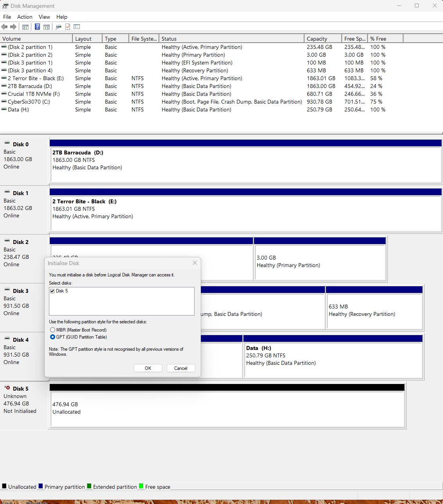The image size is (443, 504).
Task: Uncheck the Disk 5 checkbox
Action: [x=52, y=291]
